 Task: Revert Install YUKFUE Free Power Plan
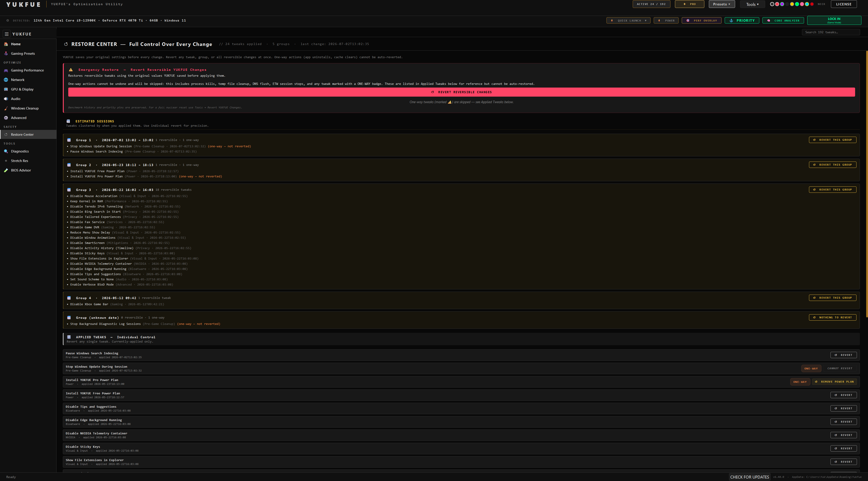[843, 395]
